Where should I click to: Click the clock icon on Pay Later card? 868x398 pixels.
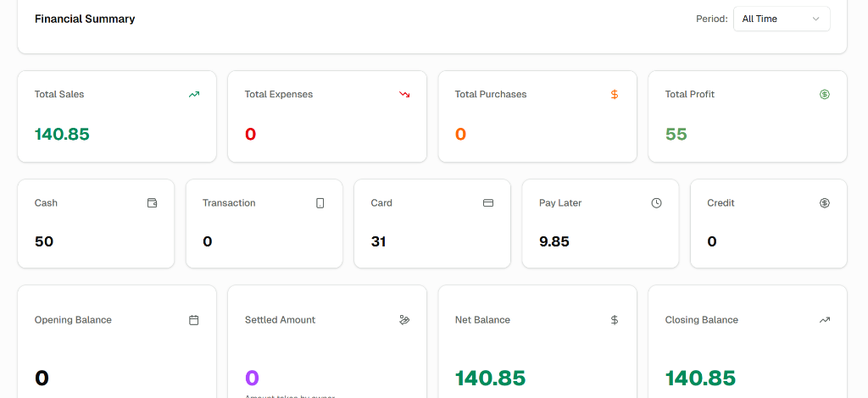click(x=657, y=203)
